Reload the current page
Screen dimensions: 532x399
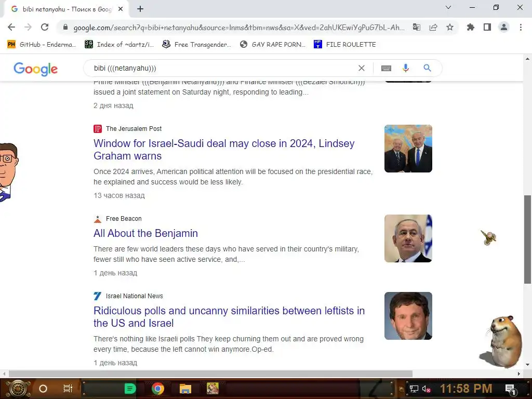pos(45,27)
